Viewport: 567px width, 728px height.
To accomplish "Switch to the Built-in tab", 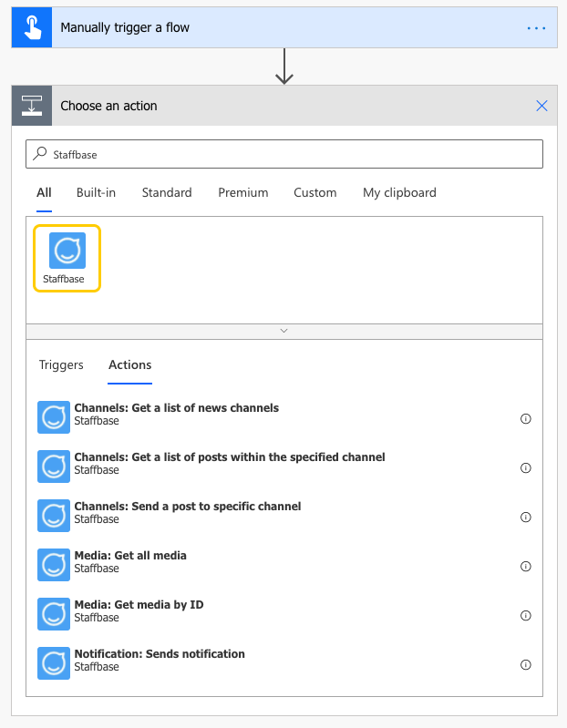I will (x=96, y=192).
